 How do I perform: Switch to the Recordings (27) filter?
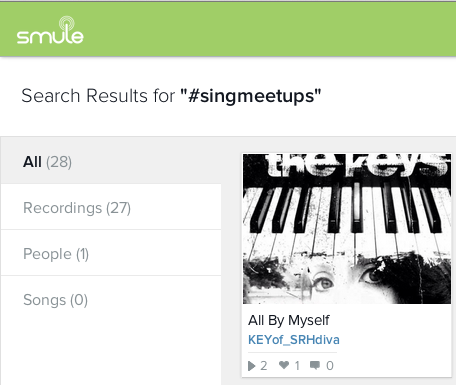point(111,207)
